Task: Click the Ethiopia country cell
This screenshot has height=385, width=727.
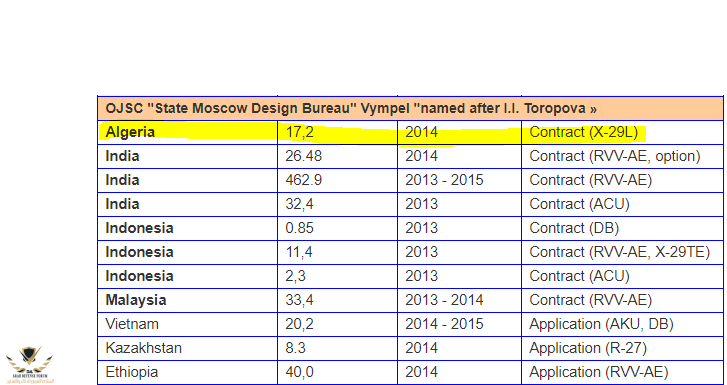Action: pos(187,372)
